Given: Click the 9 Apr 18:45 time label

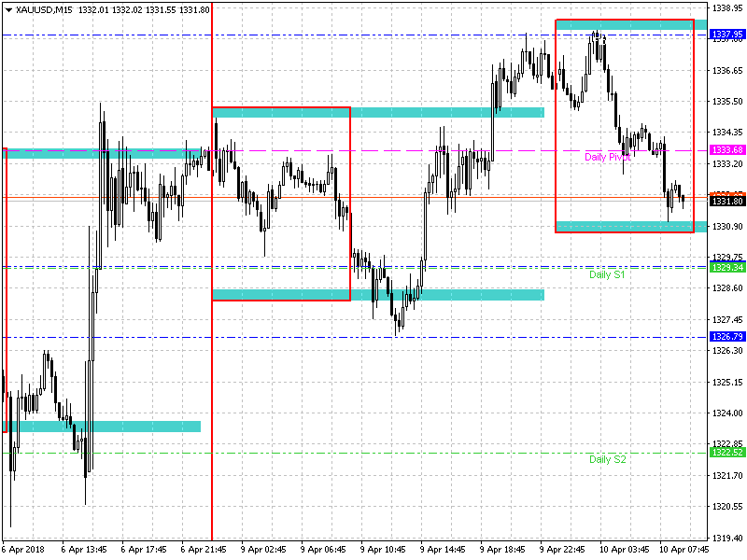Looking at the screenshot, I should point(505,549).
